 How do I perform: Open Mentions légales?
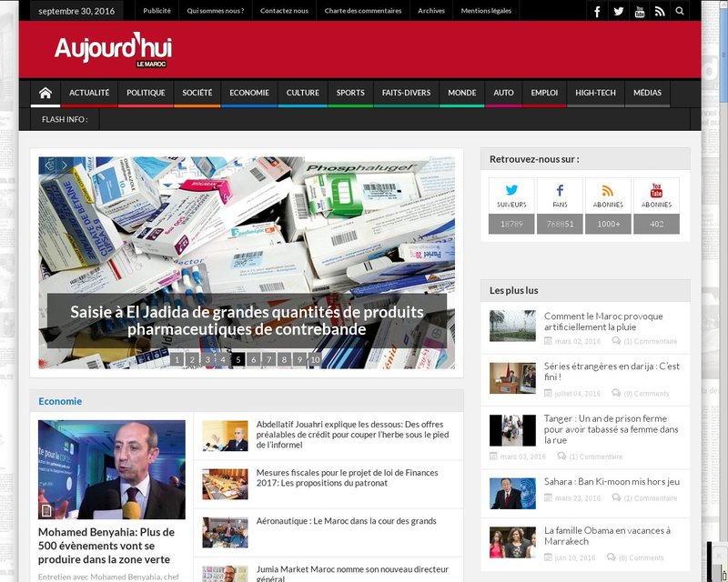486,11
